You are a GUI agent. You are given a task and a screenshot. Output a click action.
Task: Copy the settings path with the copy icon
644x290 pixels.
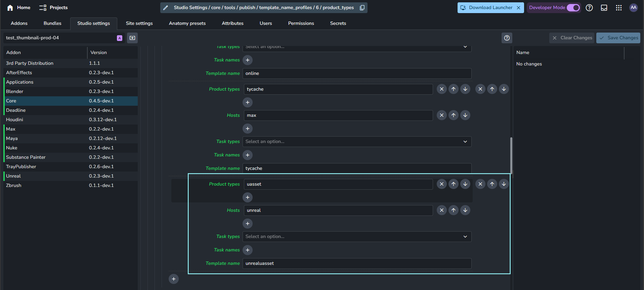(x=362, y=8)
